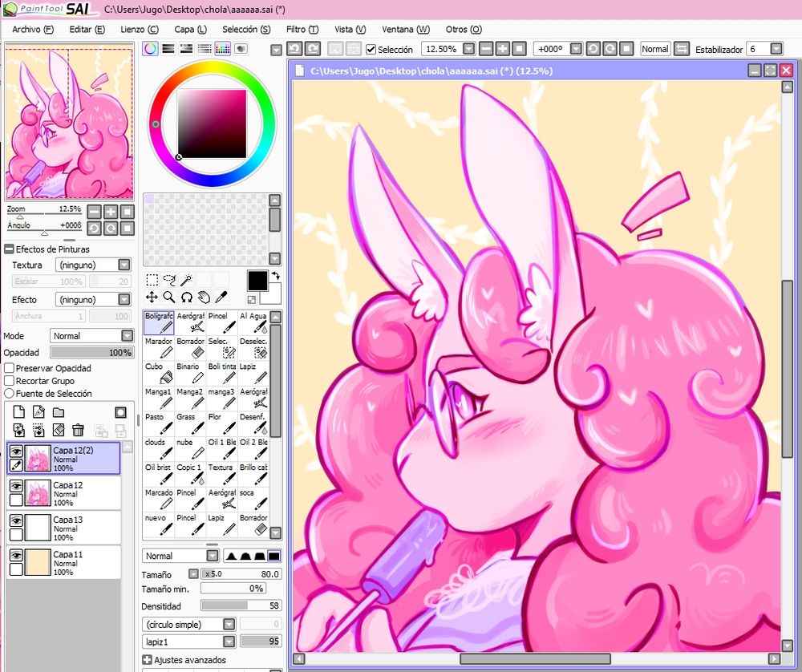Click the Tamaño brush size field

click(x=241, y=574)
